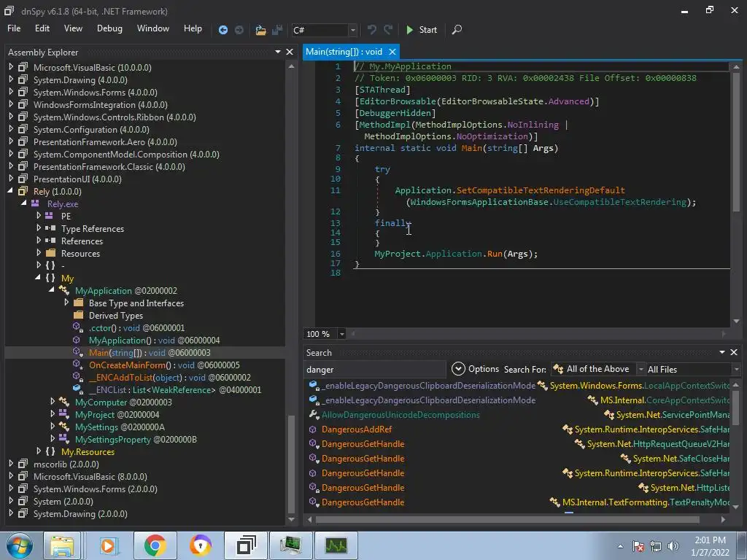747x560 pixels.
Task: Close the Search panel
Action: pyautogui.click(x=734, y=352)
